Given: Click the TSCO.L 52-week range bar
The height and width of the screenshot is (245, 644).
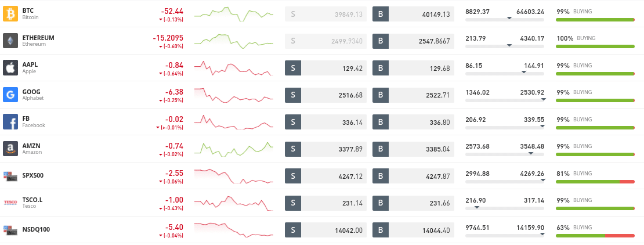Looking at the screenshot, I should pyautogui.click(x=505, y=208).
